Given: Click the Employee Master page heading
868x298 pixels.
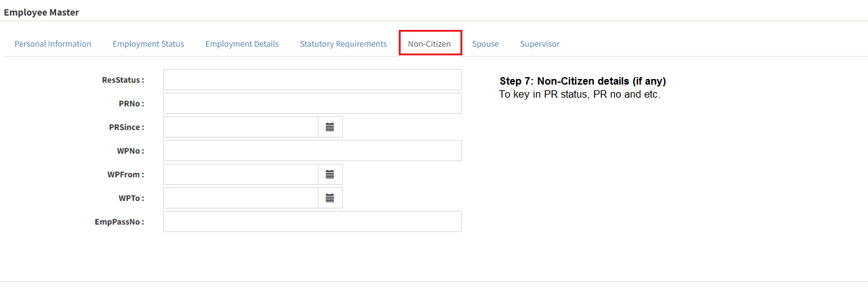Looking at the screenshot, I should 41,12.
